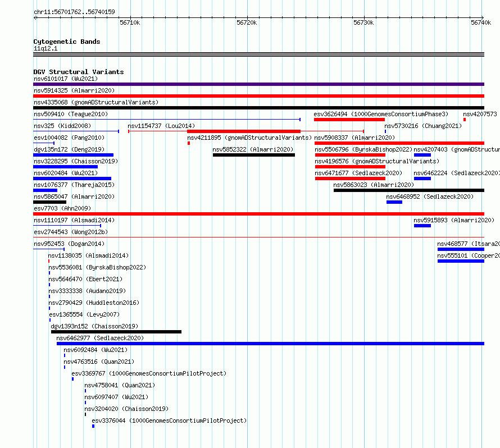Select the blue nsv468577 variant bar
Screen dimensions: 500x448
click(x=461, y=249)
